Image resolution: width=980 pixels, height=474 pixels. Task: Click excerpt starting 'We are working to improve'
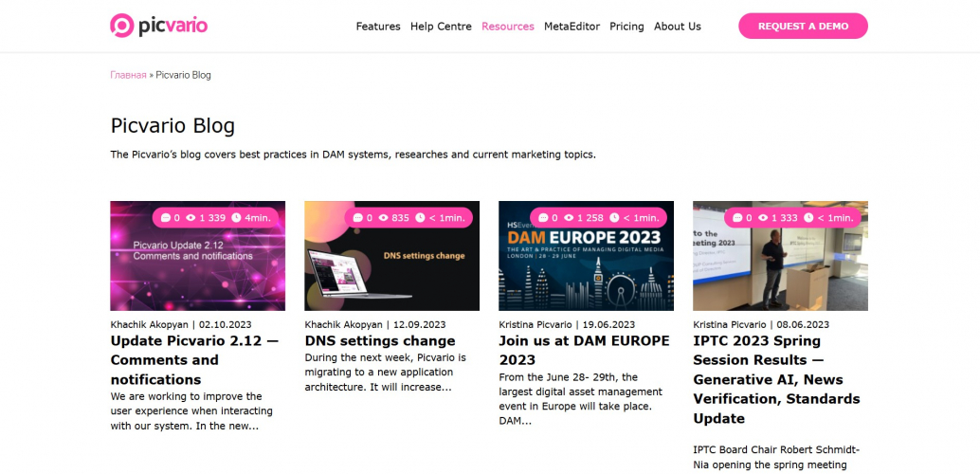tap(191, 411)
